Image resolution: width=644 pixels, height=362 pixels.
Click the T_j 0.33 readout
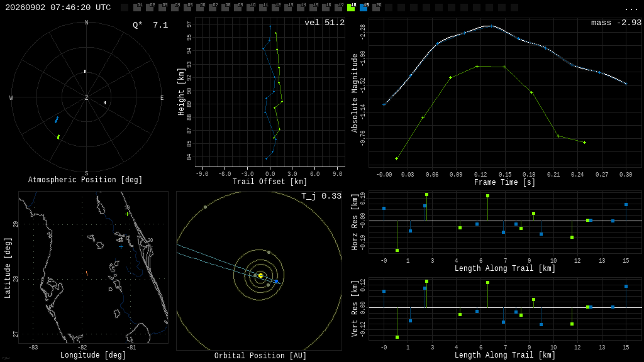pos(321,196)
